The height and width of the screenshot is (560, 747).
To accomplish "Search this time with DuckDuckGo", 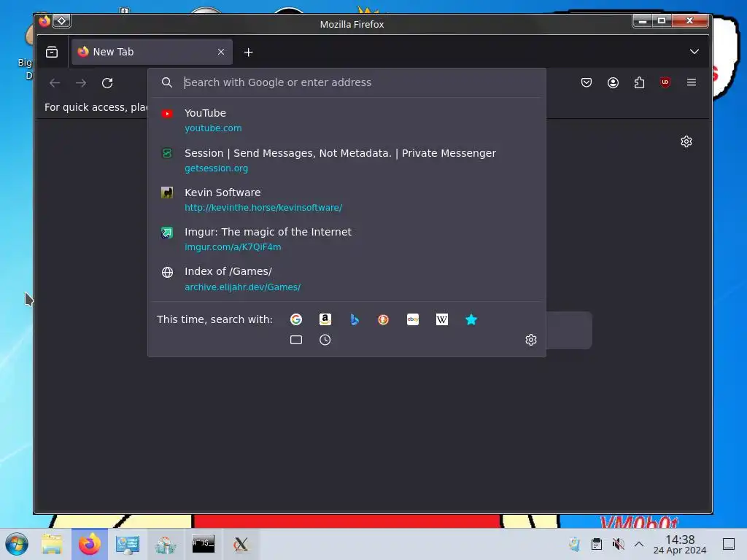I will click(384, 319).
